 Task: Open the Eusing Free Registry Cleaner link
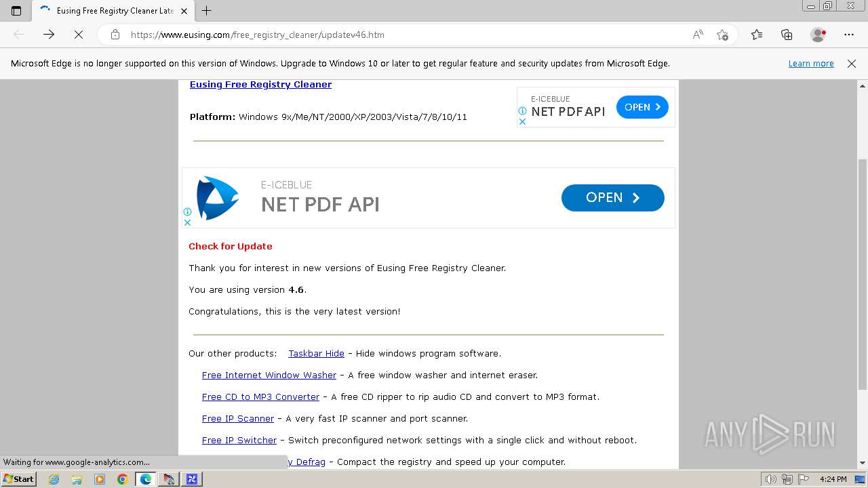tap(260, 84)
